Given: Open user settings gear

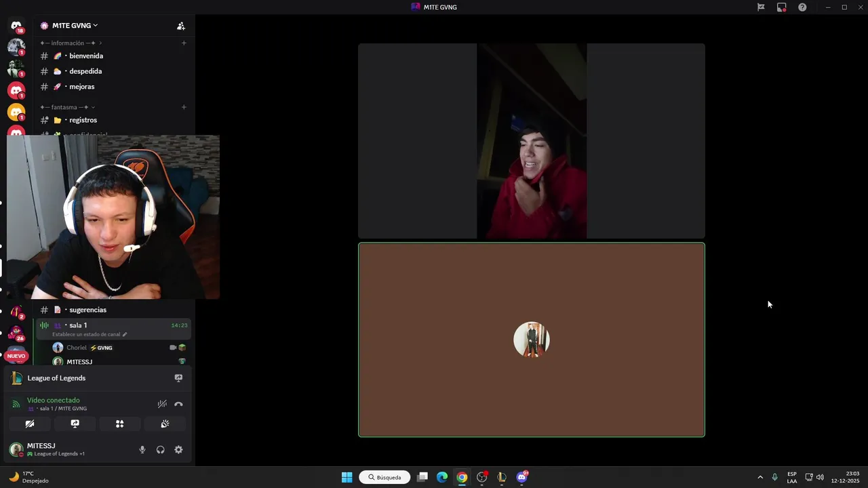Looking at the screenshot, I should tap(178, 449).
